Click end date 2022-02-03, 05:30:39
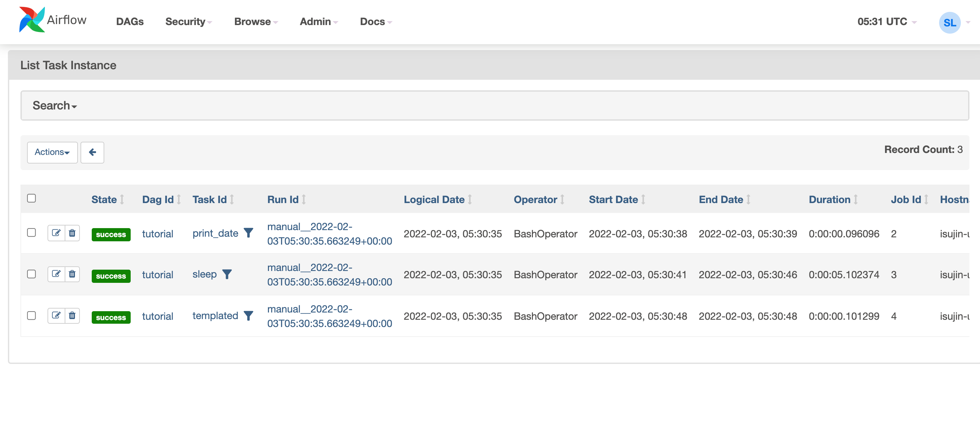 coord(748,234)
